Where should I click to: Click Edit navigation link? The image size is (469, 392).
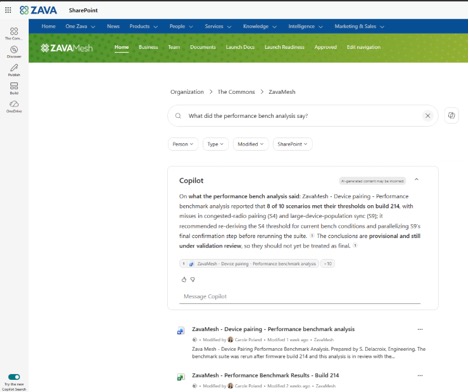click(364, 47)
